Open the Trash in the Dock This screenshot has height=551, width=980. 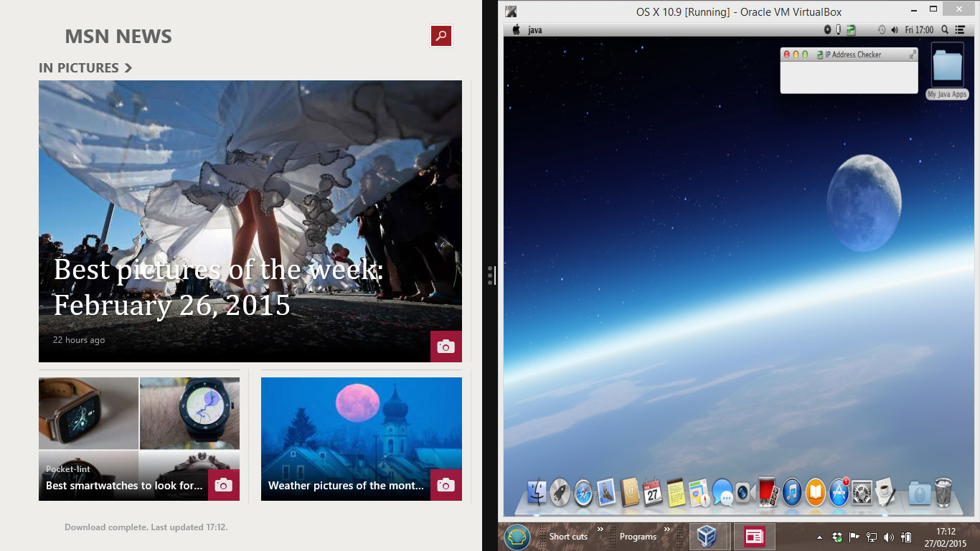pyautogui.click(x=943, y=493)
